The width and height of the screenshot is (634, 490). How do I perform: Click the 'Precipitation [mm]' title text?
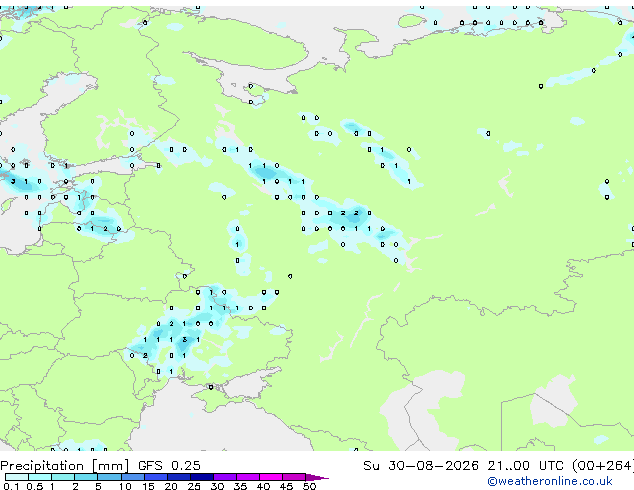[x=65, y=466]
